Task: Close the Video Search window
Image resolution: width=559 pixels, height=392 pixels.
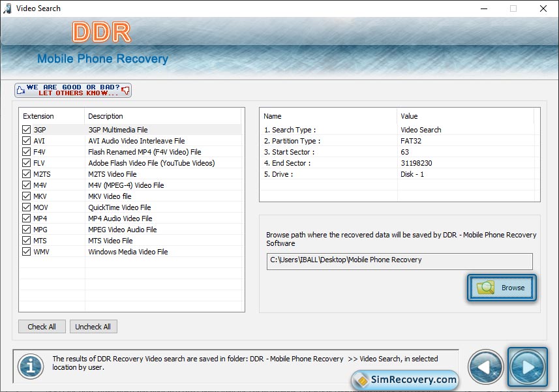Action: 543,8
